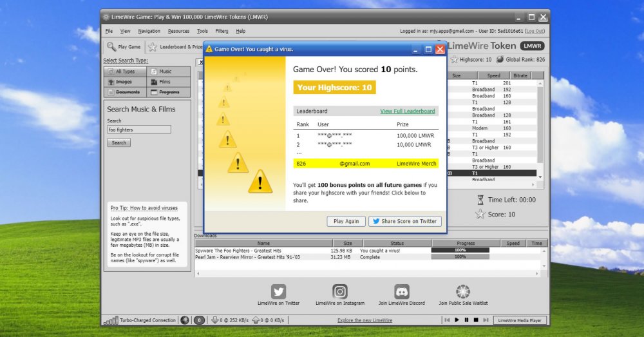Click the star icon on Leaderboard tab
The width and height of the screenshot is (644, 337).
pyautogui.click(x=153, y=47)
